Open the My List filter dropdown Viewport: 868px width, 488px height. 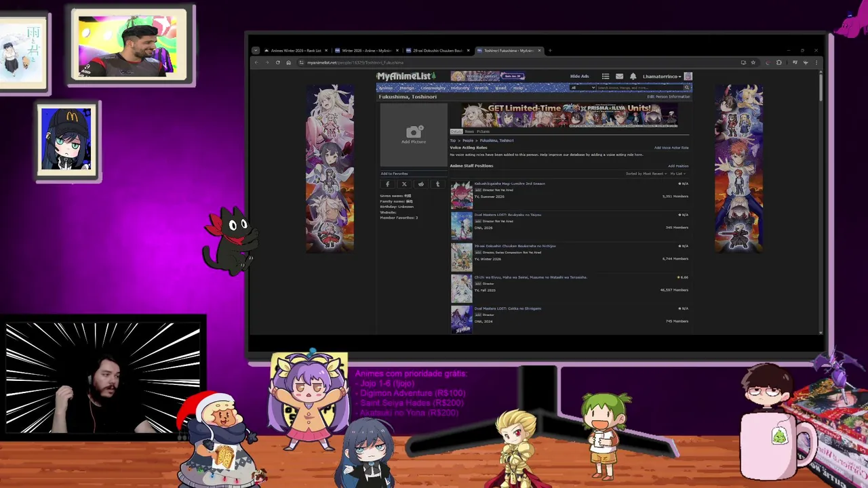pyautogui.click(x=677, y=174)
